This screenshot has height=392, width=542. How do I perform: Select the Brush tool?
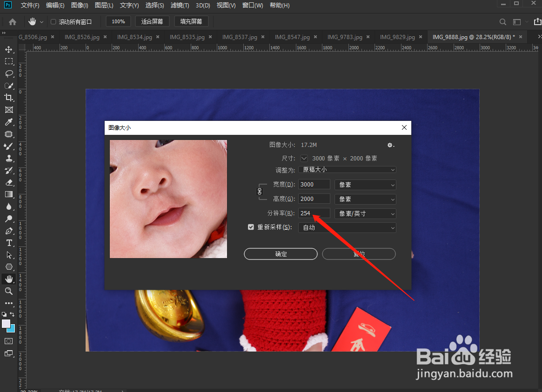[x=9, y=146]
